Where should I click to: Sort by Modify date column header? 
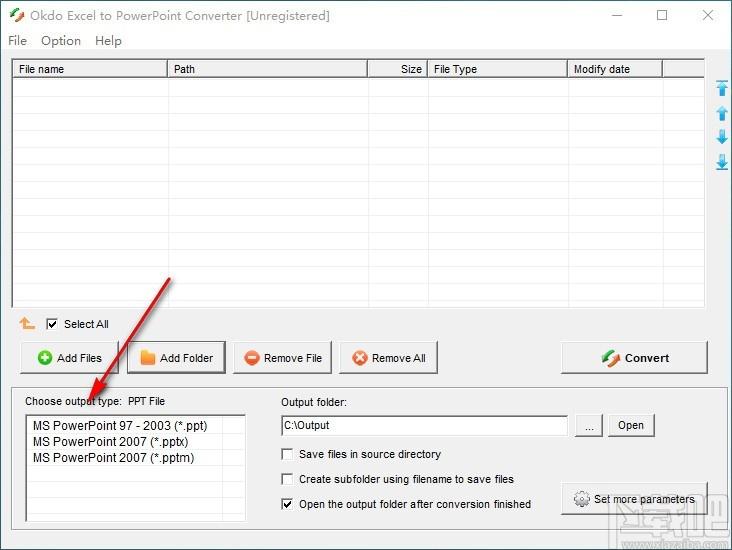click(x=615, y=69)
